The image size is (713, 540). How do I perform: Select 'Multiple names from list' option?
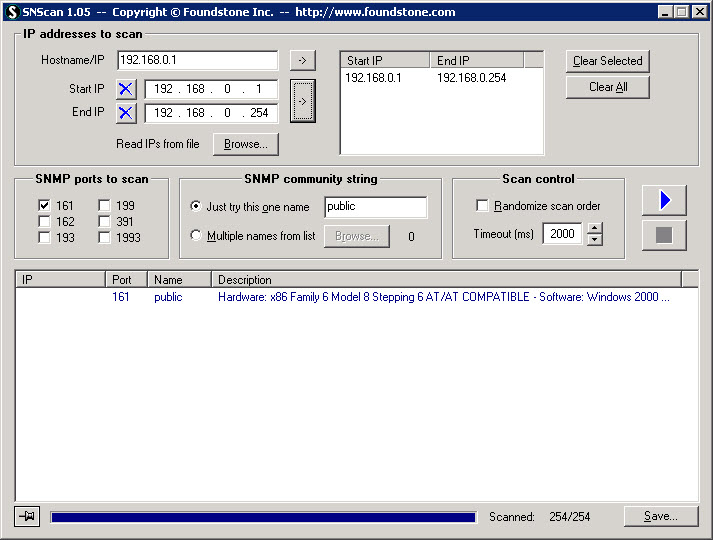coord(196,235)
